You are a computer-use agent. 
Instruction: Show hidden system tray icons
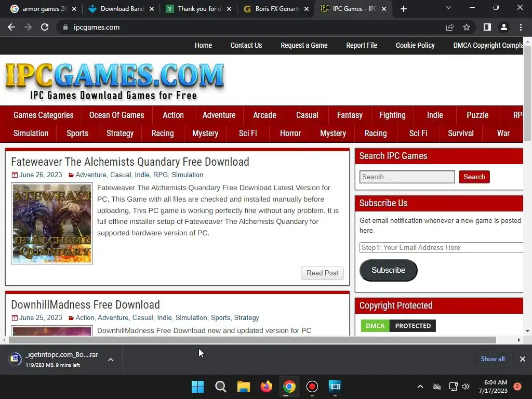[420, 387]
